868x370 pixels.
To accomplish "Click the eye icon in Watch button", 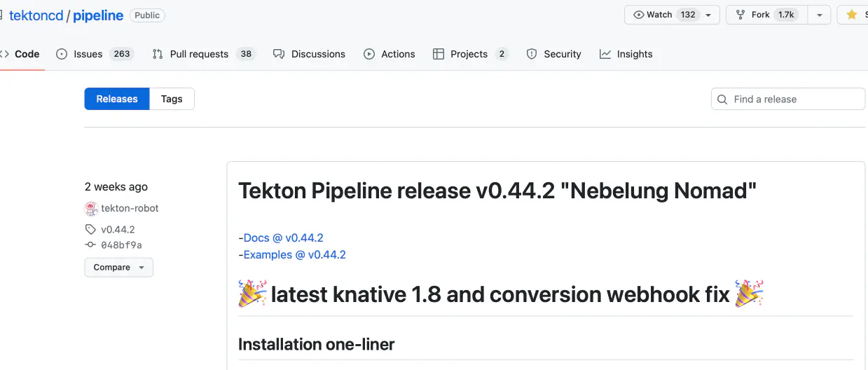I will (638, 15).
